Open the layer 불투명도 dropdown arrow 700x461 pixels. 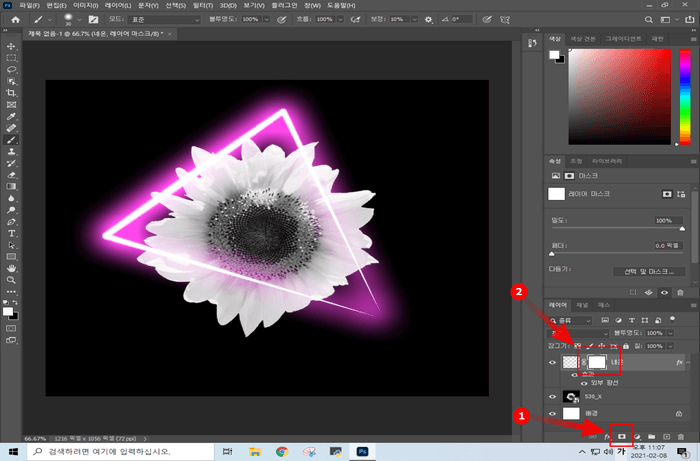[669, 332]
